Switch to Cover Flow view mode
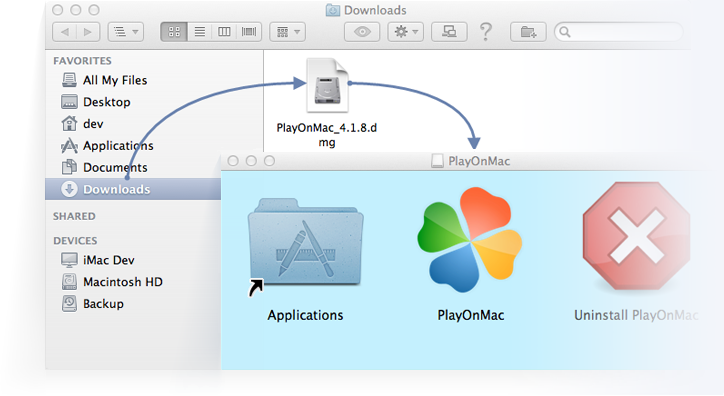Image resolution: width=724 pixels, height=396 pixels. [249, 32]
